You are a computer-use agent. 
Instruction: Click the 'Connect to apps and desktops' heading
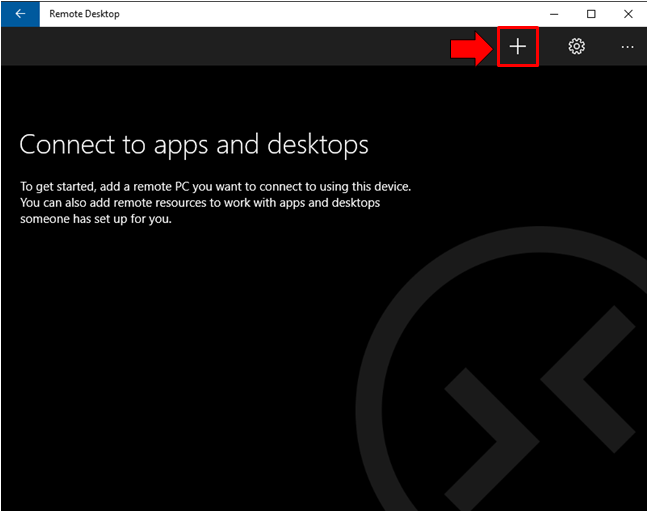194,145
